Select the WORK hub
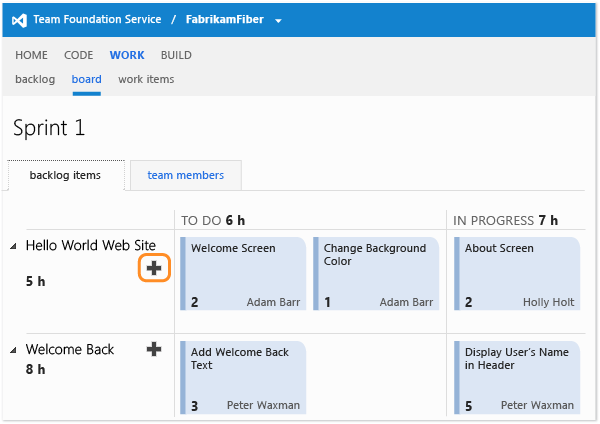This screenshot has width=600, height=424. pyautogui.click(x=127, y=55)
